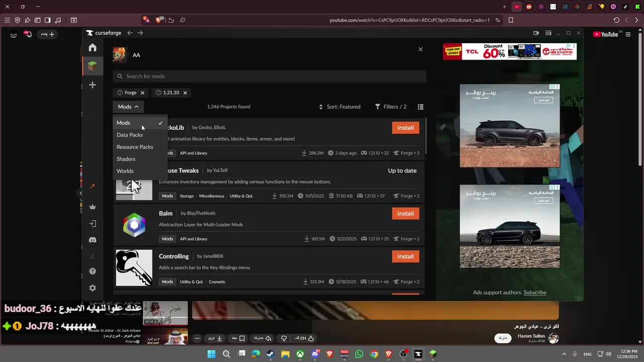Go back with CurseForge back arrow
The height and width of the screenshot is (362, 644).
[130, 33]
